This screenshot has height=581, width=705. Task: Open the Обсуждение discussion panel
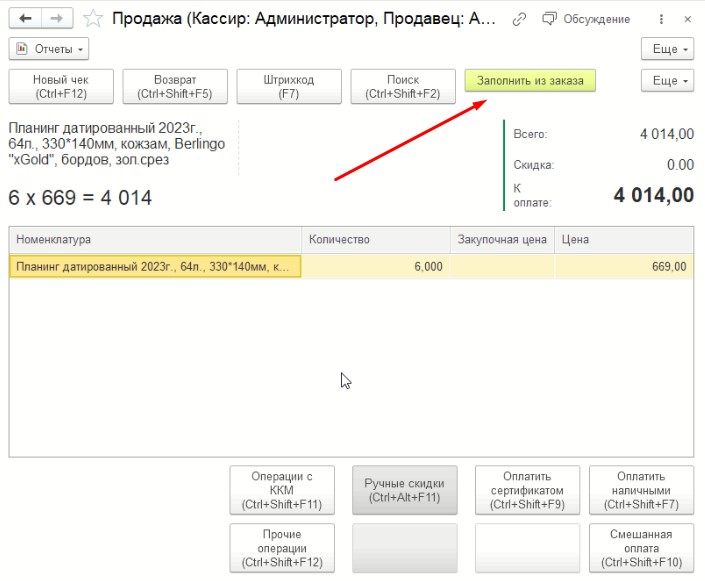click(586, 19)
